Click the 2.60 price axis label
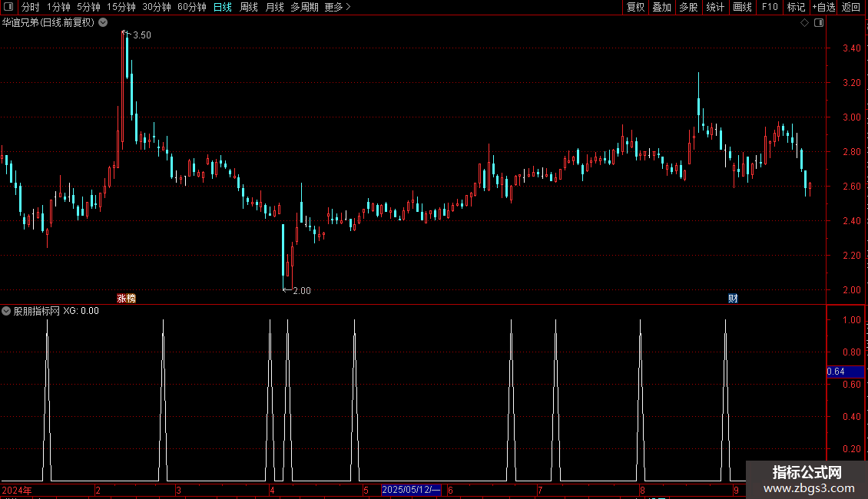The height and width of the screenshot is (499, 868). (851, 187)
